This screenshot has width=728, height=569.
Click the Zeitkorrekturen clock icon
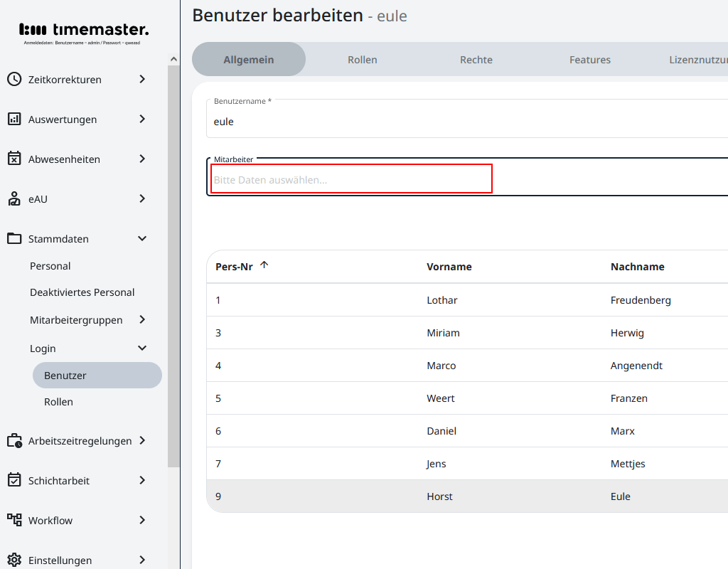coord(14,80)
